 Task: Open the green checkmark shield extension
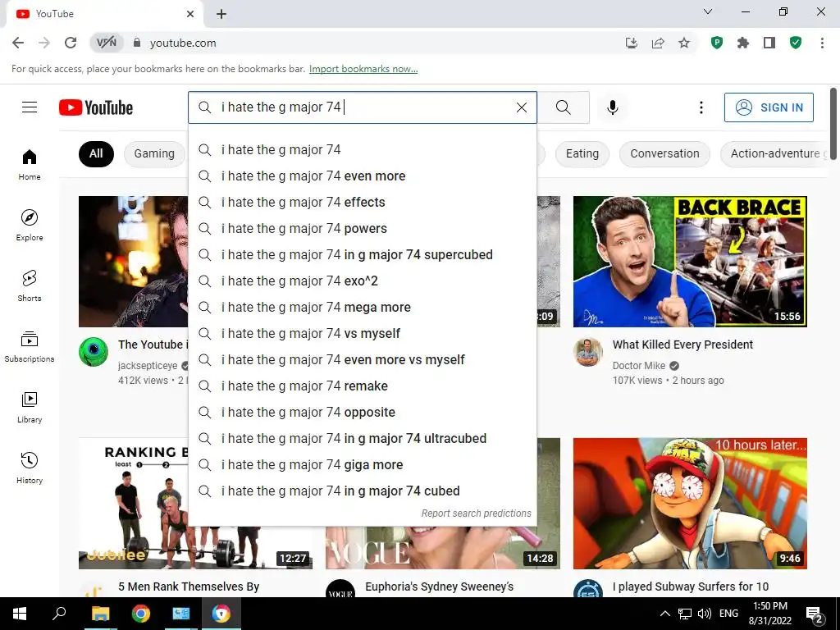coord(796,43)
